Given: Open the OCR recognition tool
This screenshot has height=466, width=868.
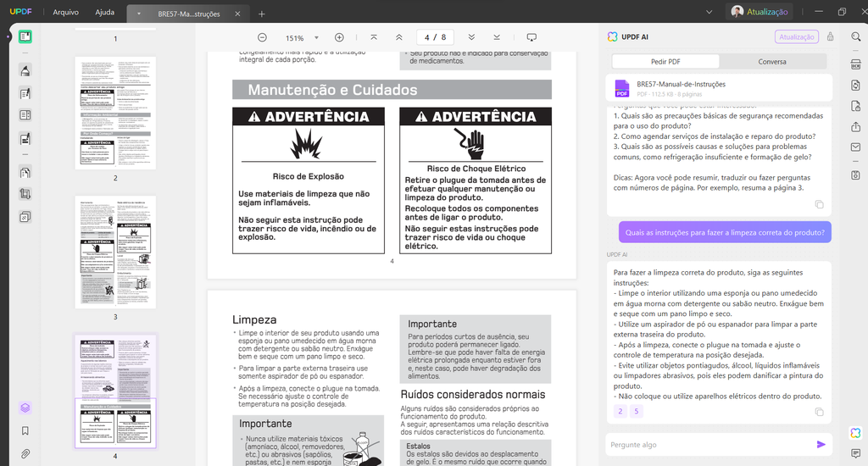Looking at the screenshot, I should point(856,64).
